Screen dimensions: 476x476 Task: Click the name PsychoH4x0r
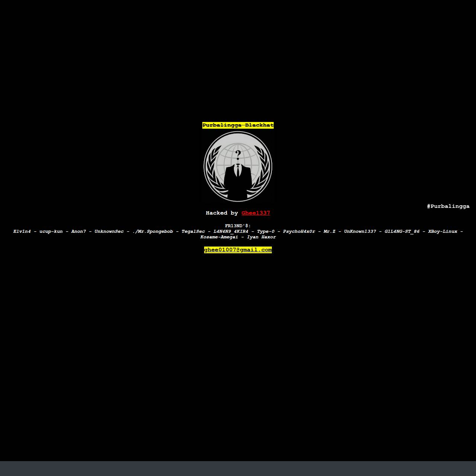[299, 231]
